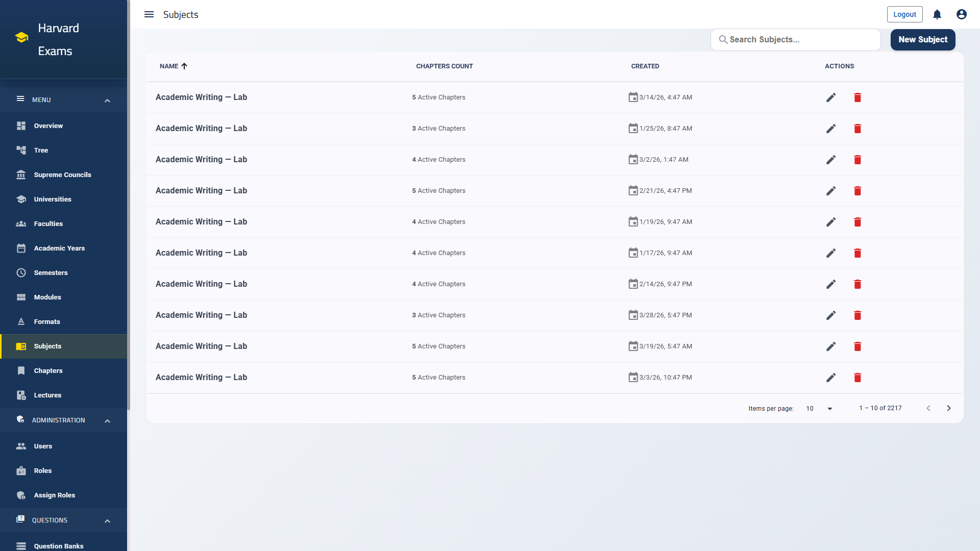Collapse the MENU section in sidebar

[x=107, y=100]
